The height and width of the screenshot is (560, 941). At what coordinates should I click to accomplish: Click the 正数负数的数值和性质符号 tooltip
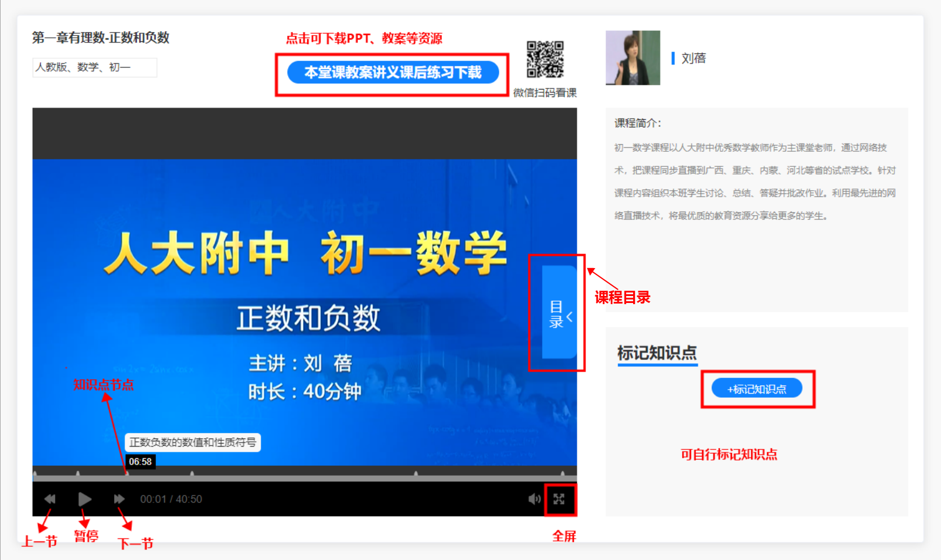point(193,443)
